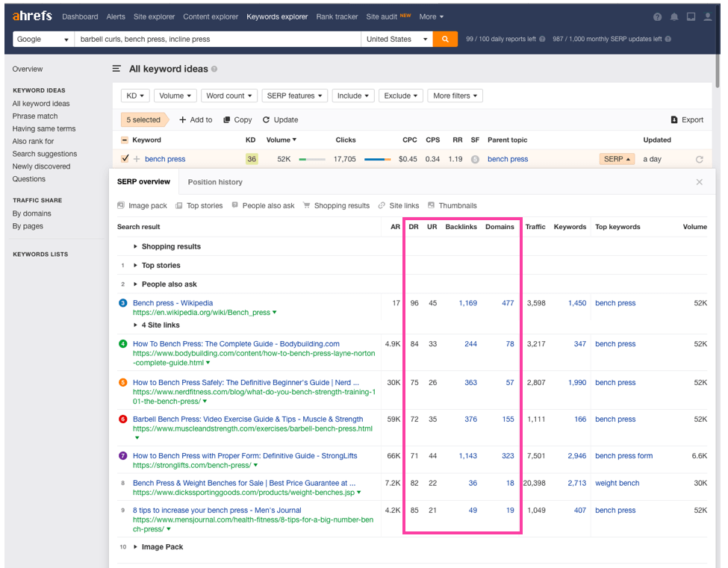Screen dimensions: 728x568
Task: Open the More menu in top navigation
Action: point(432,16)
